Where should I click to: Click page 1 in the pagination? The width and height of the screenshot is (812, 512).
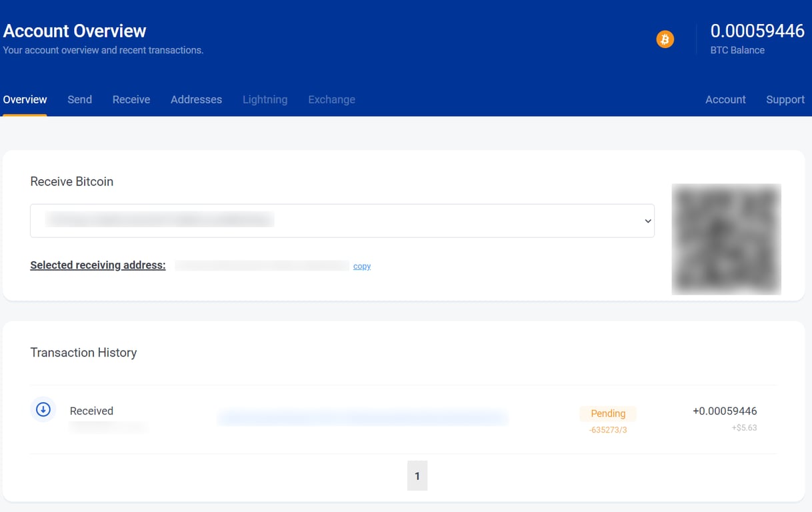point(417,475)
